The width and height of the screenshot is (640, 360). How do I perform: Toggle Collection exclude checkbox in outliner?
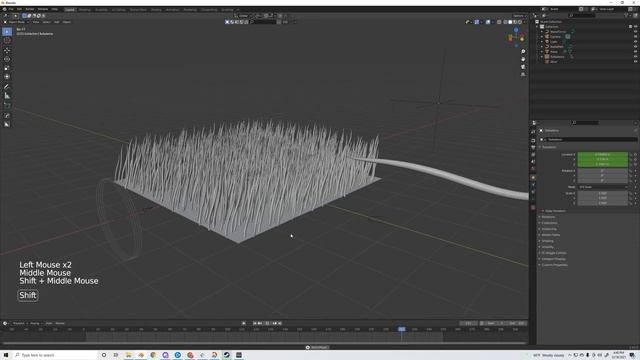(x=630, y=27)
